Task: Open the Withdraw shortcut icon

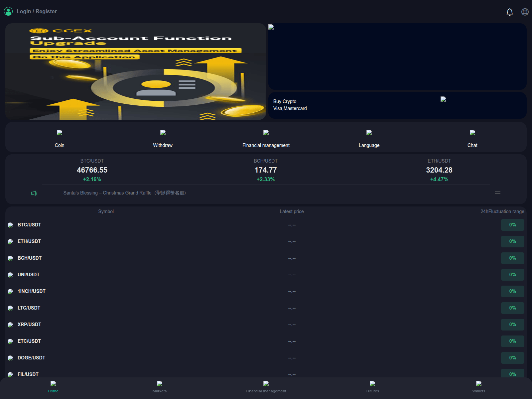Action: [x=163, y=133]
